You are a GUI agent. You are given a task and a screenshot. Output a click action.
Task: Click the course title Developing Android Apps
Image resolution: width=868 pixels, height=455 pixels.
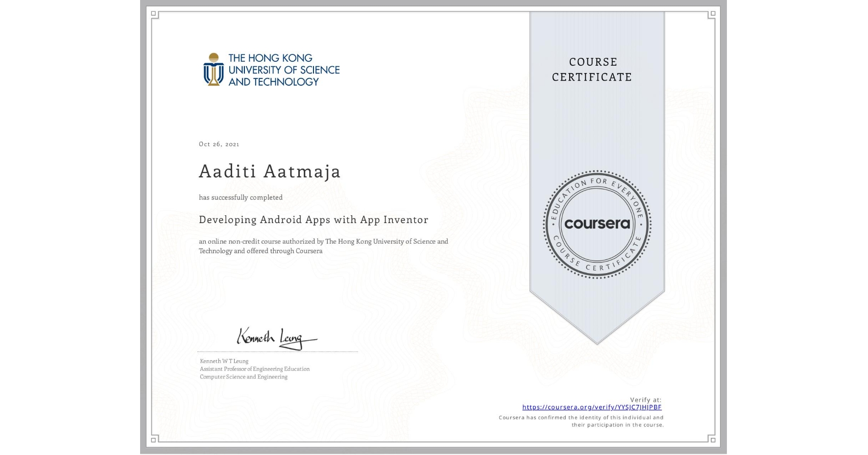(x=313, y=220)
